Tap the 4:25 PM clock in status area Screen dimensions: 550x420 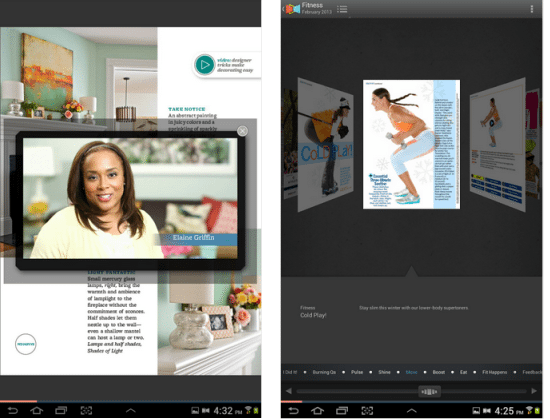[x=509, y=411]
